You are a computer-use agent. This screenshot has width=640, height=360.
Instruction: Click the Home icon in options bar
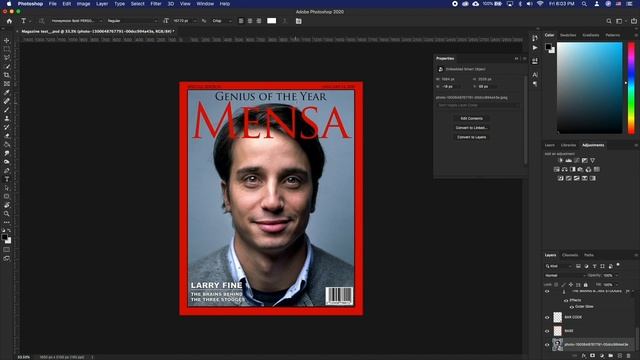tap(9, 21)
